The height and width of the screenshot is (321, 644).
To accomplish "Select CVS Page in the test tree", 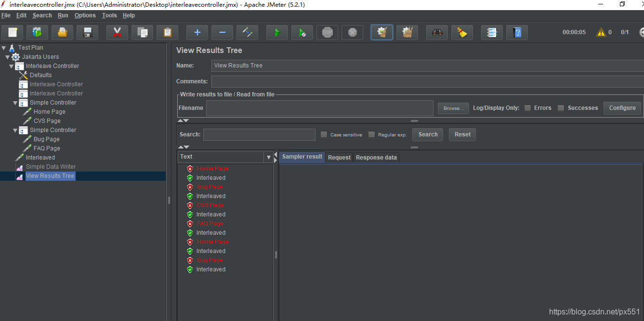I will [47, 121].
